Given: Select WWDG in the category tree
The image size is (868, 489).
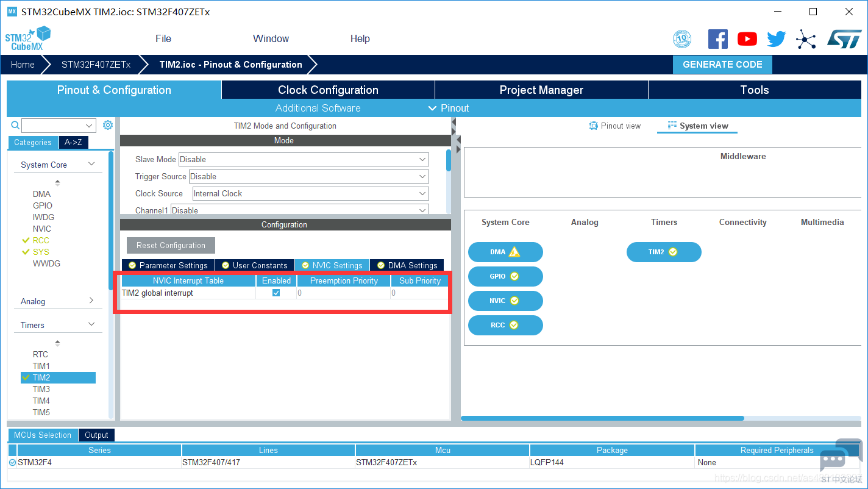Looking at the screenshot, I should click(x=46, y=263).
